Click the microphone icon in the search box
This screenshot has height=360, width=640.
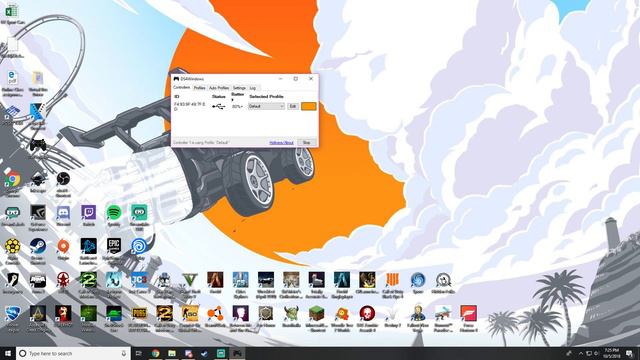[x=124, y=353]
